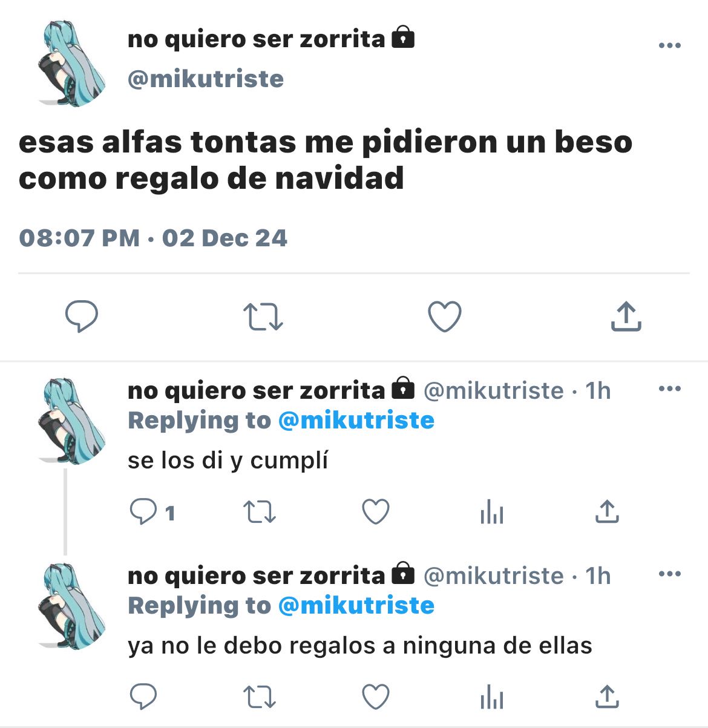Open @mikutriste link in first Replying to
This screenshot has width=708, height=728.
point(356,420)
